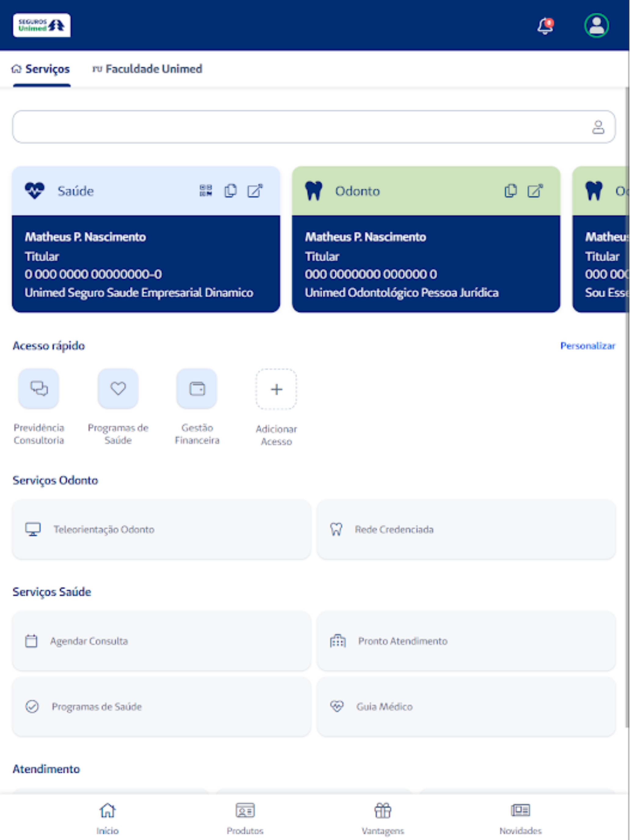Click the Serviços Odonto heading

pyautogui.click(x=56, y=481)
